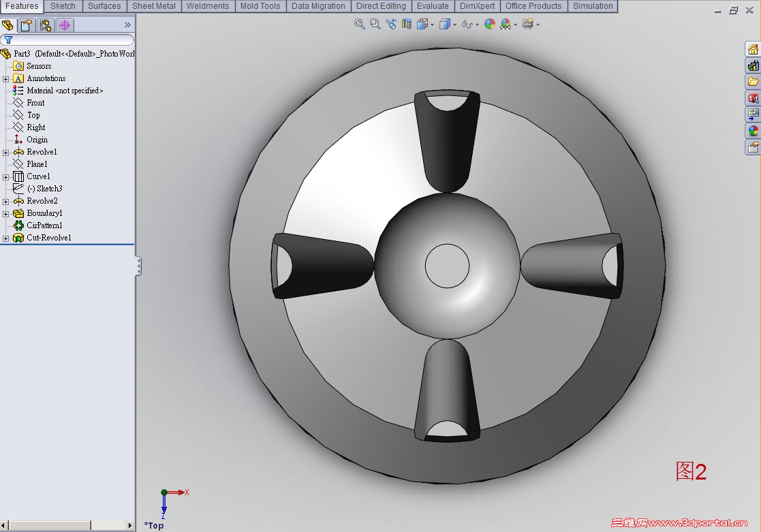Open the DimXpert tab

478,6
